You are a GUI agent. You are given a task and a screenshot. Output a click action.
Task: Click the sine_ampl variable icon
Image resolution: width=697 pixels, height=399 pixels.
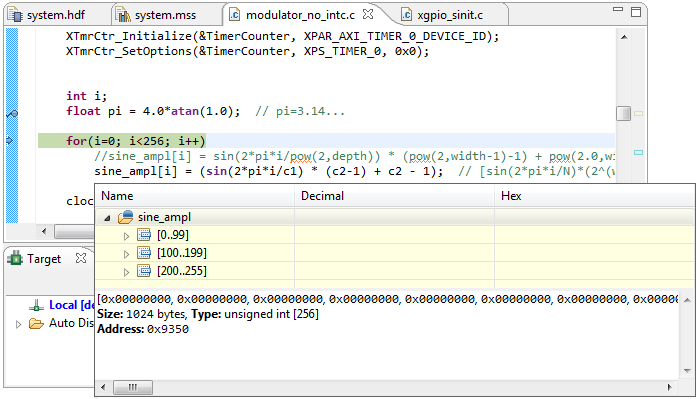tap(125, 217)
